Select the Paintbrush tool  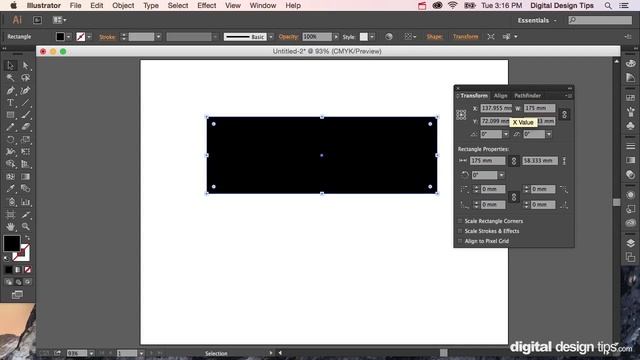(x=25, y=115)
